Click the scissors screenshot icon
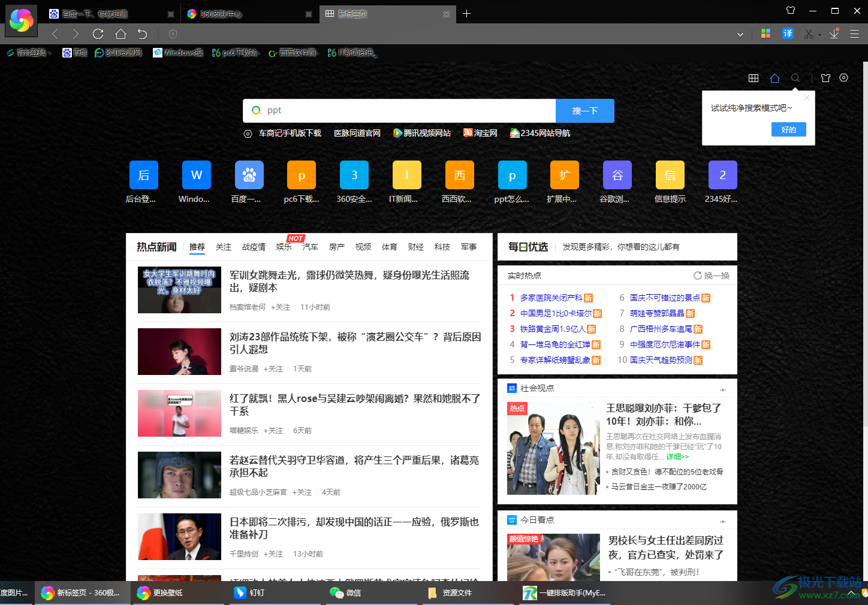Viewport: 868px width, 605px height. [809, 34]
